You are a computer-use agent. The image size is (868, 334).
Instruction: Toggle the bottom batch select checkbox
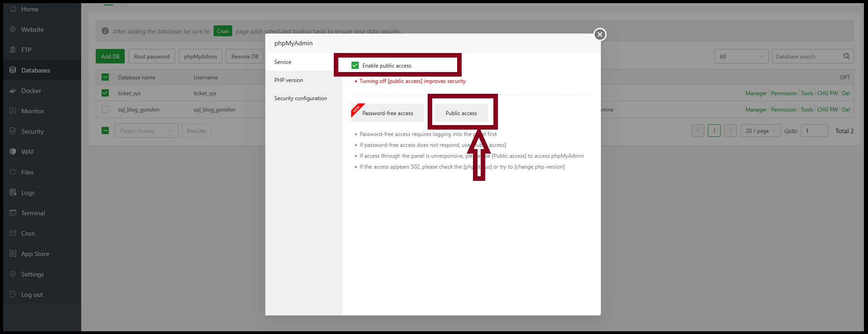[105, 131]
